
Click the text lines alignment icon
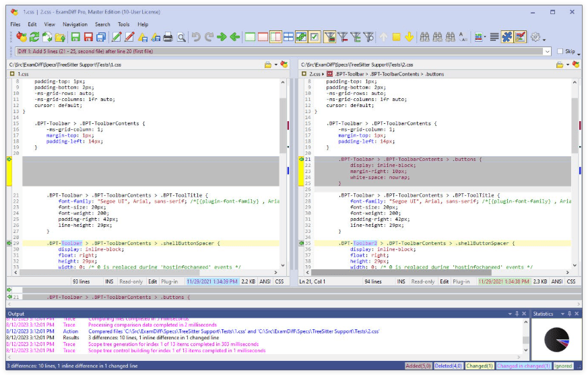[x=494, y=37]
